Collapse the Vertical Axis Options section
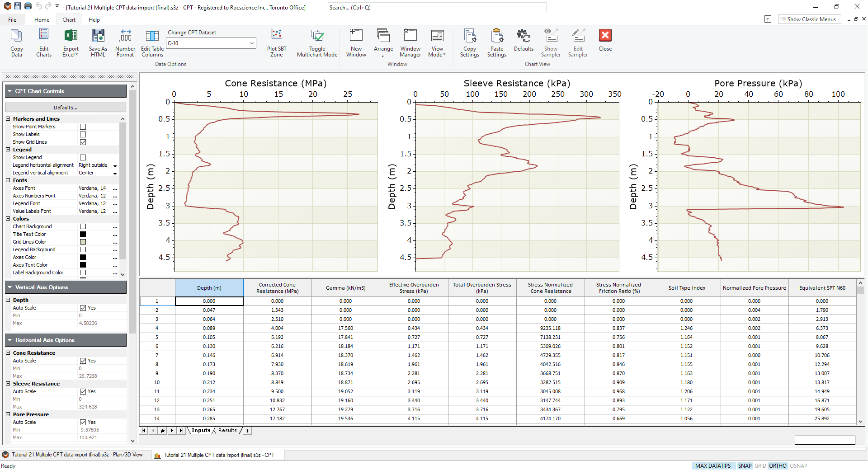The height and width of the screenshot is (470, 868). [x=10, y=287]
